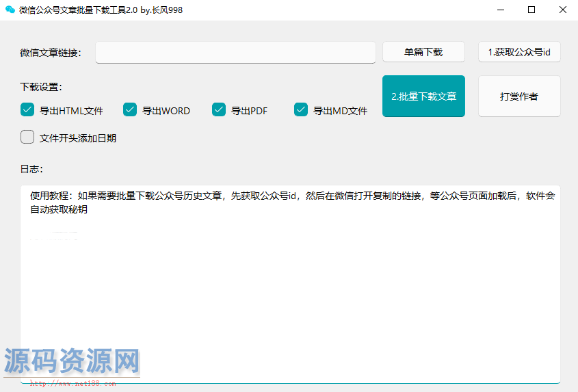This screenshot has width=578, height=392.
Task: Maximize the download tool window
Action: tap(531, 10)
